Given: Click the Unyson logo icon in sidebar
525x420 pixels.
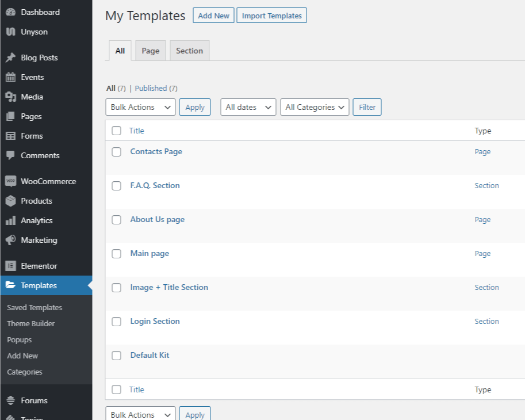Looking at the screenshot, I should [x=11, y=32].
